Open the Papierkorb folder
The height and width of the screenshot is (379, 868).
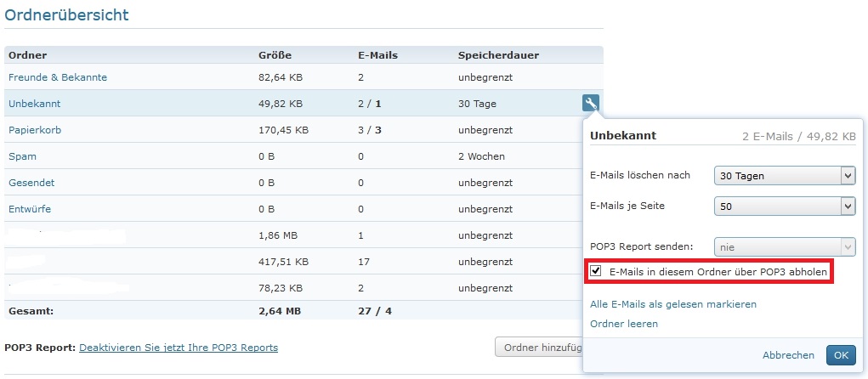coord(35,130)
